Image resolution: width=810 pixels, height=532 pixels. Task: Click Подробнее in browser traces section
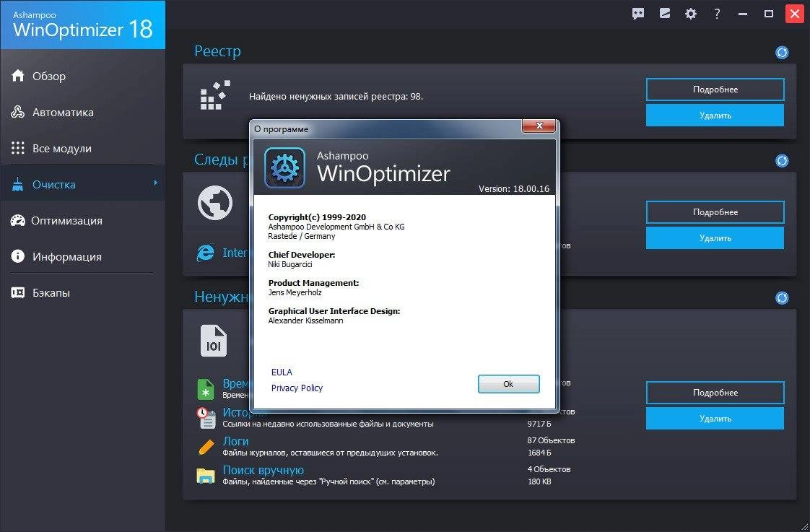[x=715, y=212]
